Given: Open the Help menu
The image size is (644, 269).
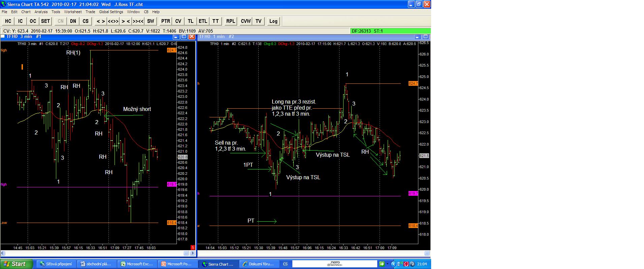Looking at the screenshot, I should pyautogui.click(x=156, y=12).
